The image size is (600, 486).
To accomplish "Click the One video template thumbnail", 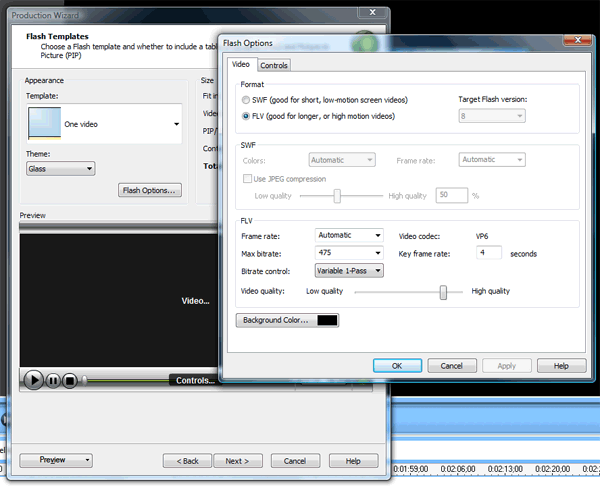I will (44, 123).
